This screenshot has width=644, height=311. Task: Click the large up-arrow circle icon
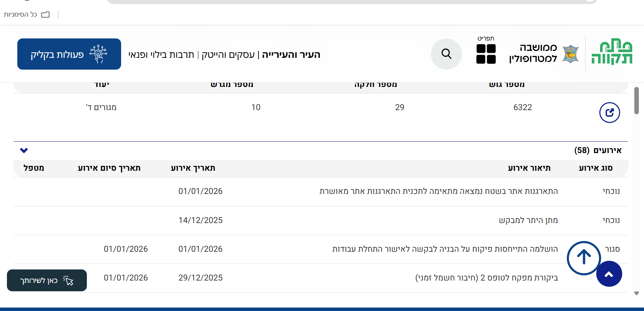click(x=584, y=258)
